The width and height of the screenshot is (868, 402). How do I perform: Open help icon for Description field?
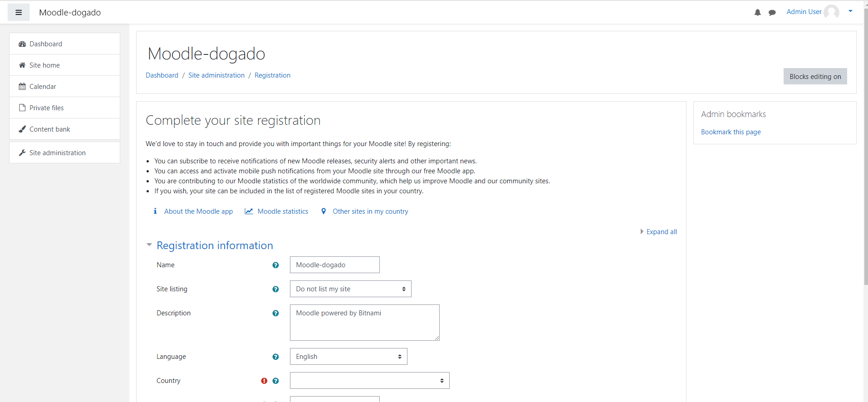click(x=275, y=313)
